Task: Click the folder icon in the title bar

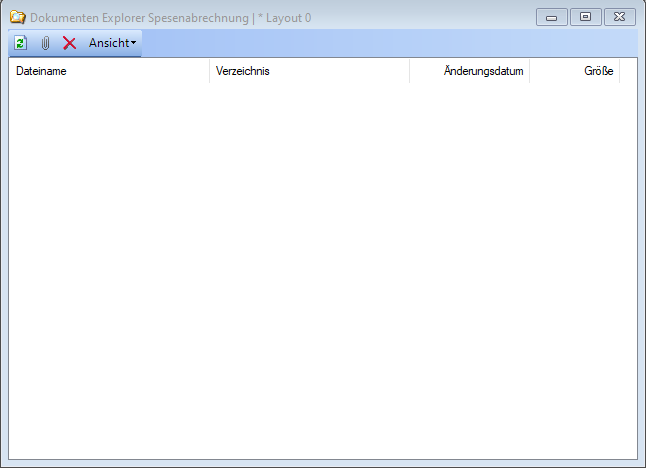Action: 17,17
